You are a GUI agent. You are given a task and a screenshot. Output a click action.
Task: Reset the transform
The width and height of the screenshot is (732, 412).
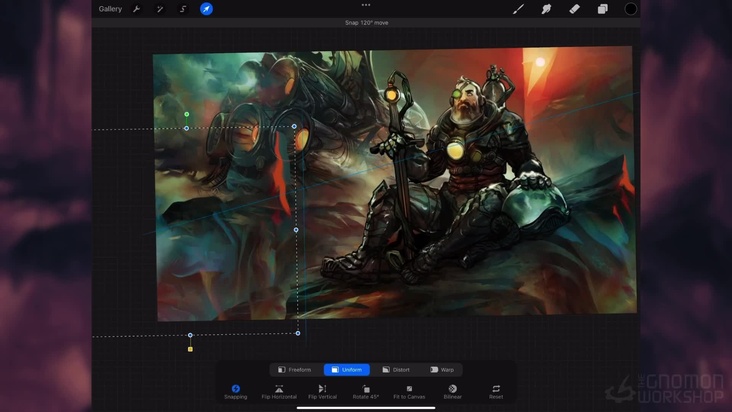pos(496,391)
